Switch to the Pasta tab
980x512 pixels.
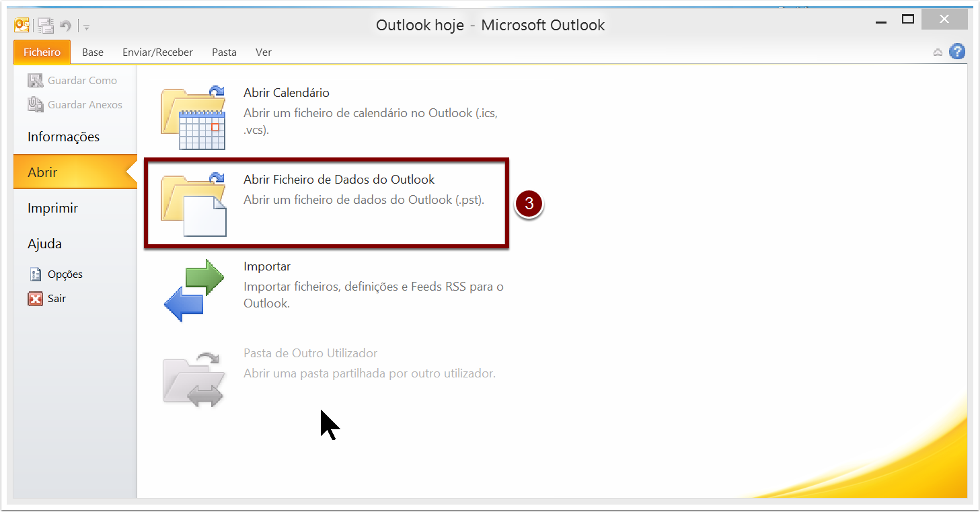(224, 52)
